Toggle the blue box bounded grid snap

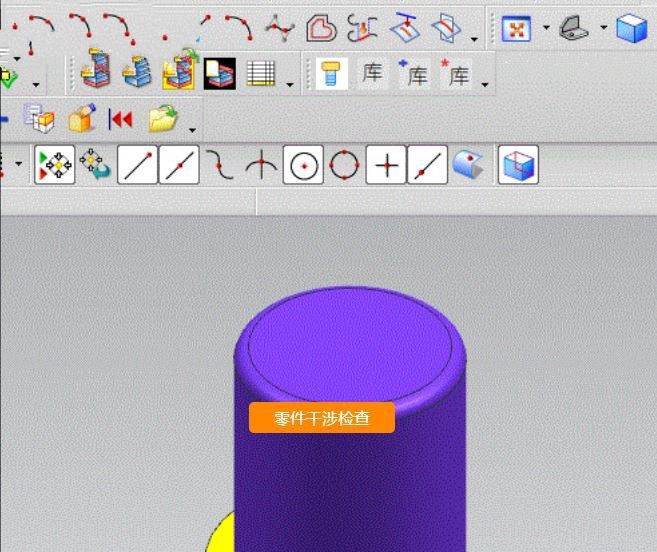tap(518, 165)
